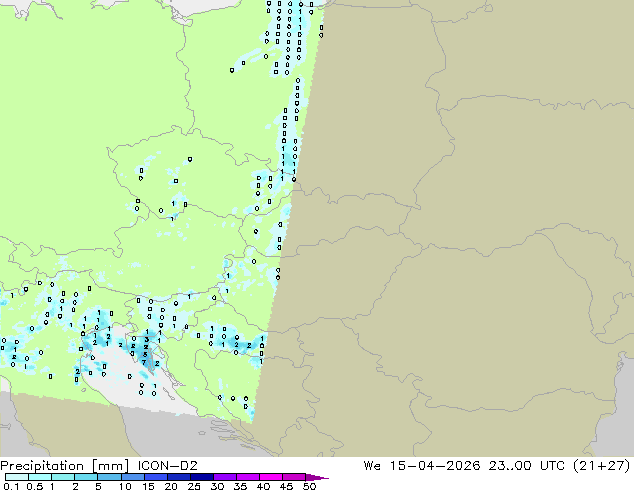The width and height of the screenshot is (634, 490).
Task: Pick the 15–20 mm legend color swatch
Action: coord(155,477)
